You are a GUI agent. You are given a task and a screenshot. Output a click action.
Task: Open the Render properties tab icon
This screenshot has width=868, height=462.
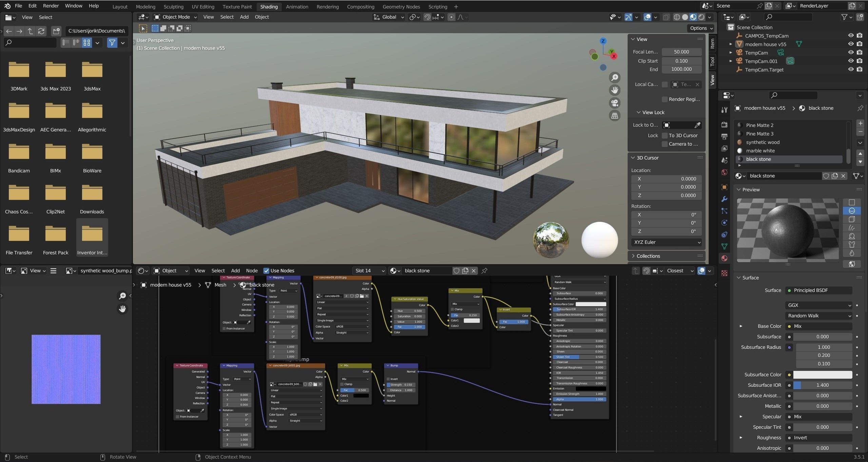tap(724, 125)
